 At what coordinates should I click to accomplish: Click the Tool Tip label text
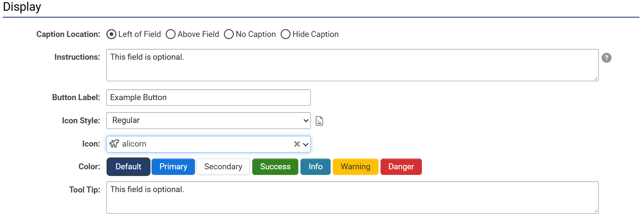tap(85, 190)
